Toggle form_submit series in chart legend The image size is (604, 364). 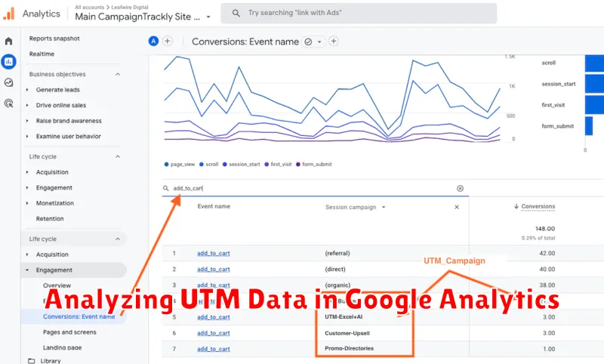coord(313,165)
